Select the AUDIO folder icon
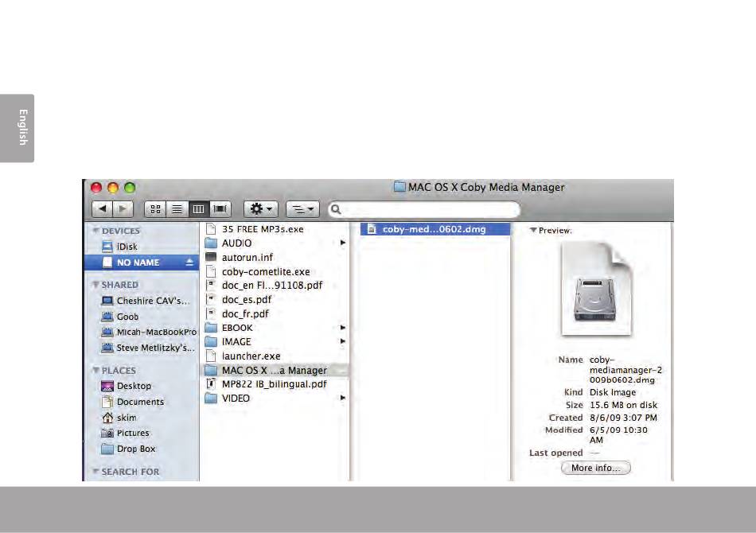756x533 pixels. point(211,243)
